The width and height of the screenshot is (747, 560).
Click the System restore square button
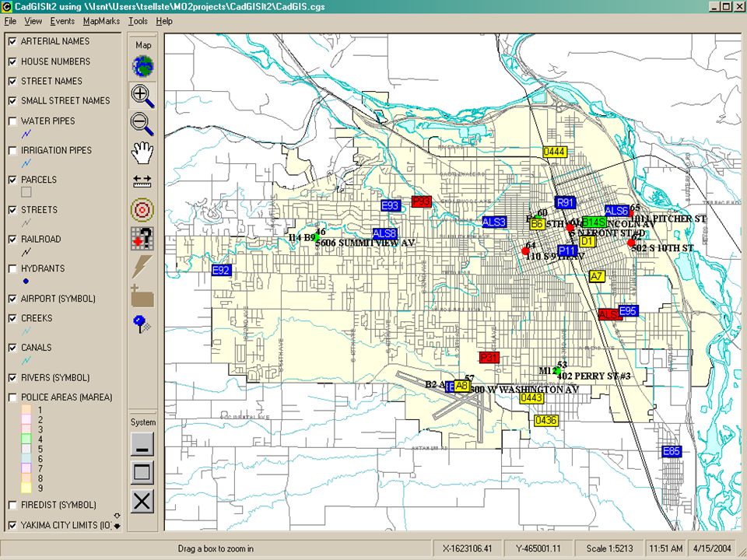[142, 472]
